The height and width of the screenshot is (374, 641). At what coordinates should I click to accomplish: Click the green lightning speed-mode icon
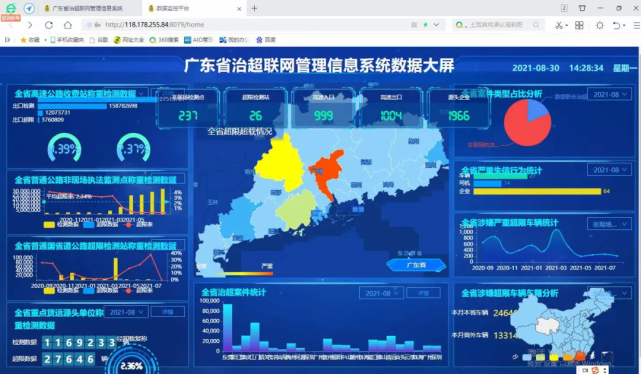coord(425,25)
